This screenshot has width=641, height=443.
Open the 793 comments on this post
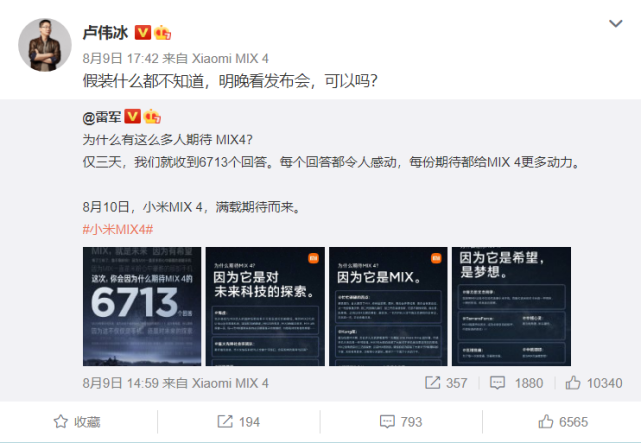(401, 422)
